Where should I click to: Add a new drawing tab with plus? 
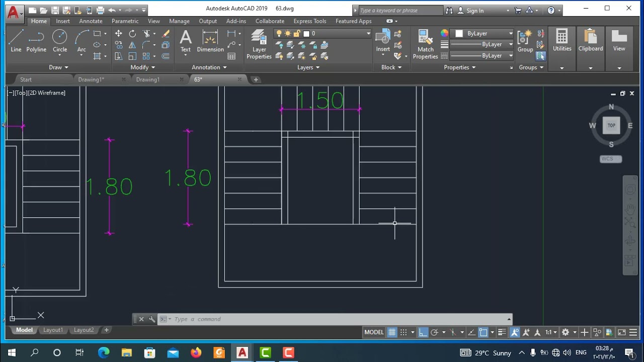256,79
